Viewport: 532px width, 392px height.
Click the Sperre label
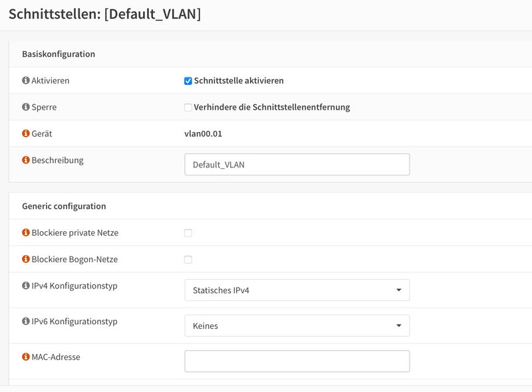click(44, 107)
